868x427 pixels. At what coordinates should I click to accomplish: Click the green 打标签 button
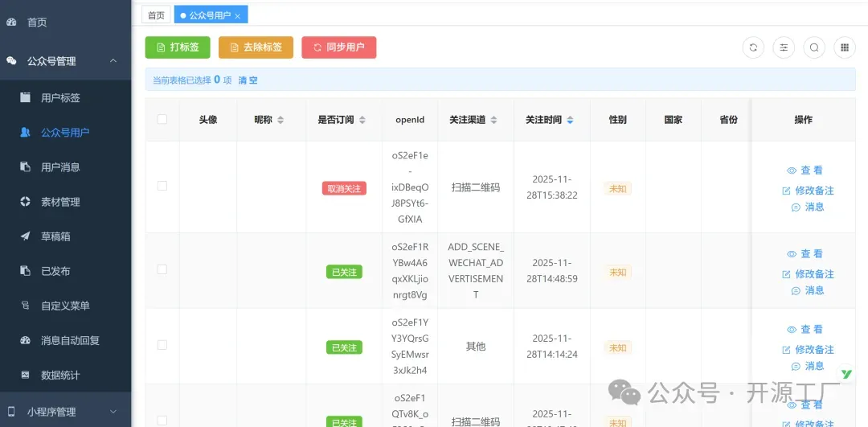tap(178, 47)
